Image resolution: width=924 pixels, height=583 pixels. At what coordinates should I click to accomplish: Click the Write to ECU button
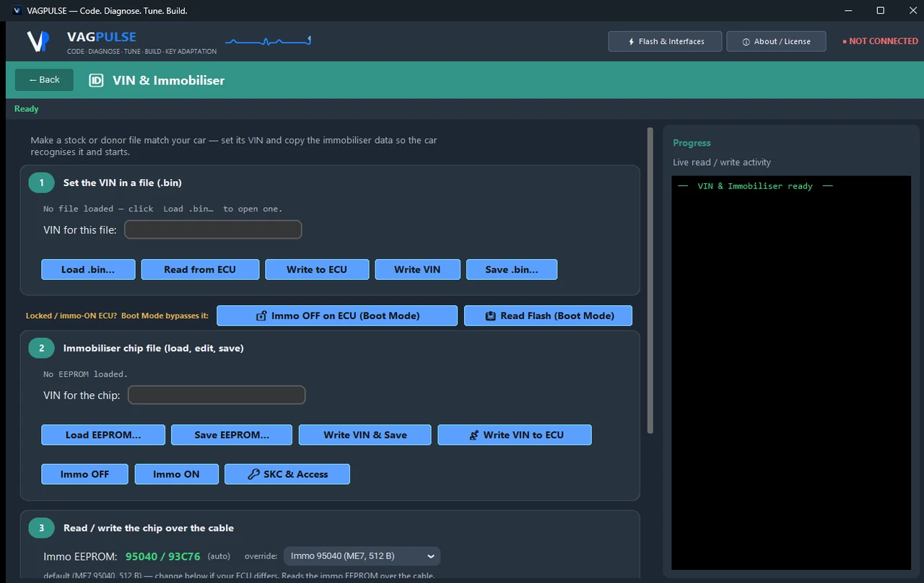pos(317,269)
